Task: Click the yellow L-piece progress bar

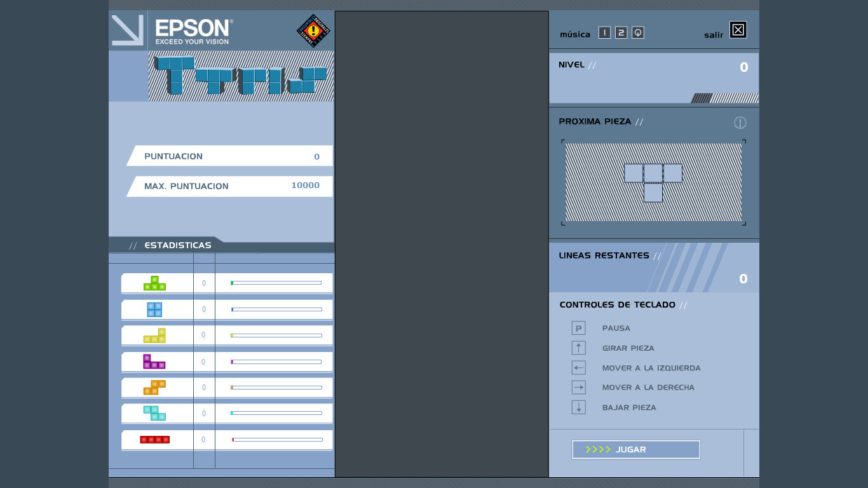Action: 276,335
